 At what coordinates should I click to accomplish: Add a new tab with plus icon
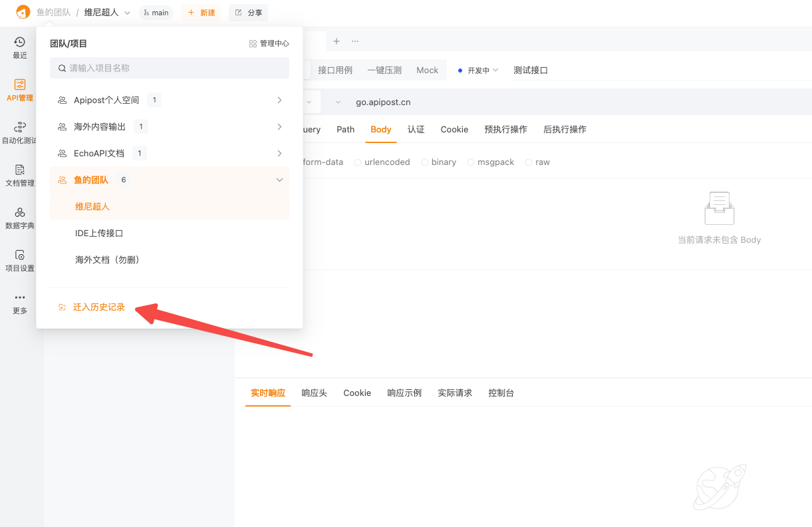tap(337, 41)
